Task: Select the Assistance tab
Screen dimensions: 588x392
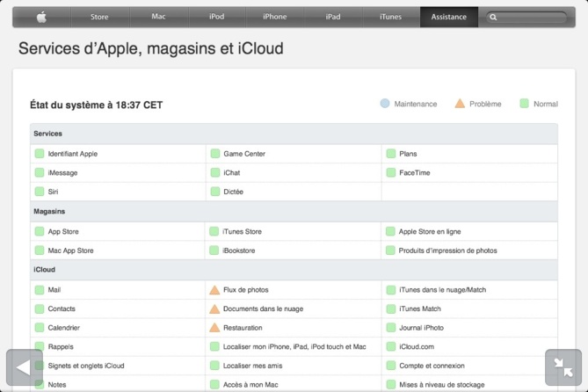Action: coord(448,17)
